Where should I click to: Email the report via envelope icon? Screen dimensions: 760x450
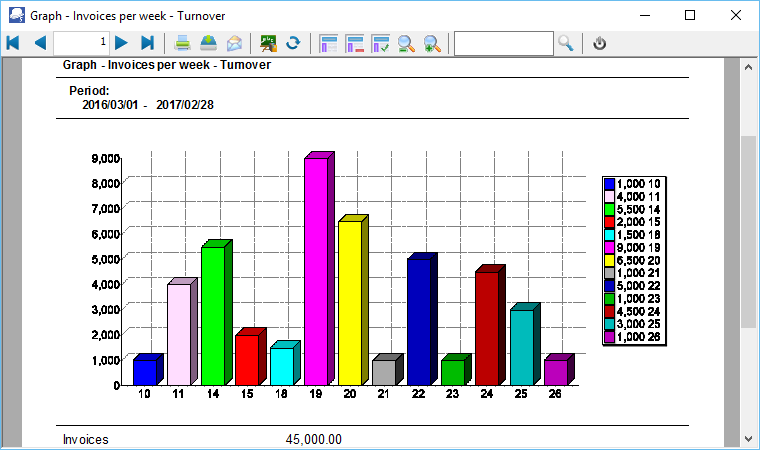(x=235, y=43)
